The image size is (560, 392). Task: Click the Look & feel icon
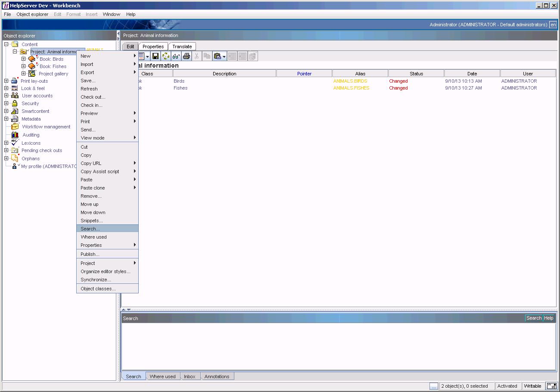pyautogui.click(x=15, y=88)
